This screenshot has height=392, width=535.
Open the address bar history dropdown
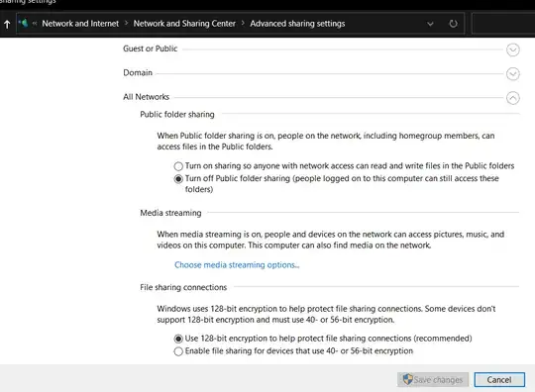(430, 24)
